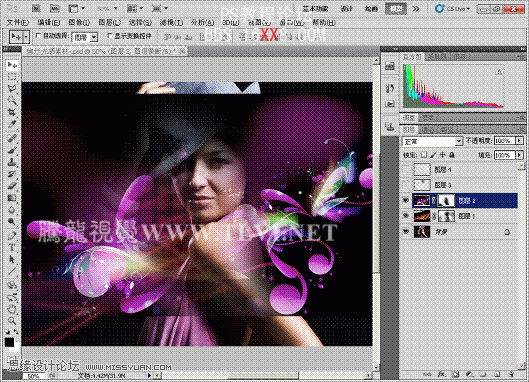529x382 pixels.
Task: Select the Rectangular Marquee tool
Action: point(12,77)
